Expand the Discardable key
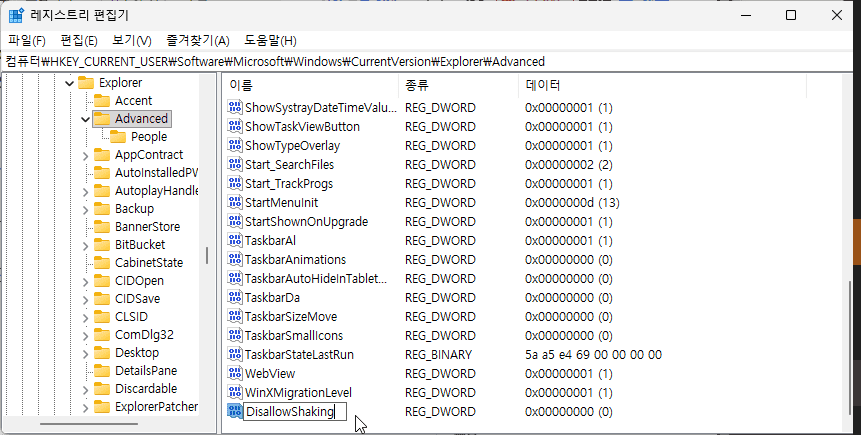The height and width of the screenshot is (435, 861). coord(85,389)
